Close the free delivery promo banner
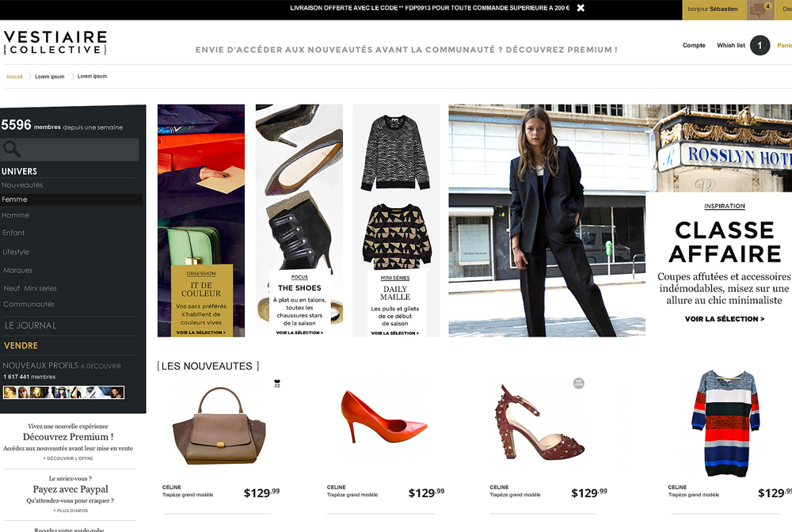 point(581,8)
